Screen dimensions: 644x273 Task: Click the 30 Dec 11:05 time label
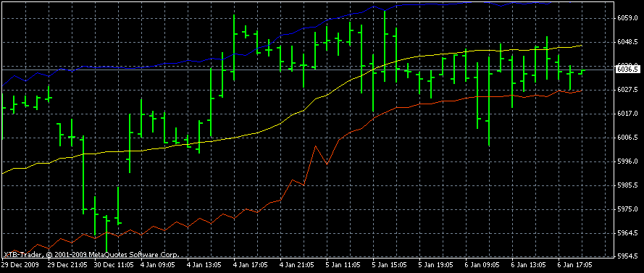(114, 265)
